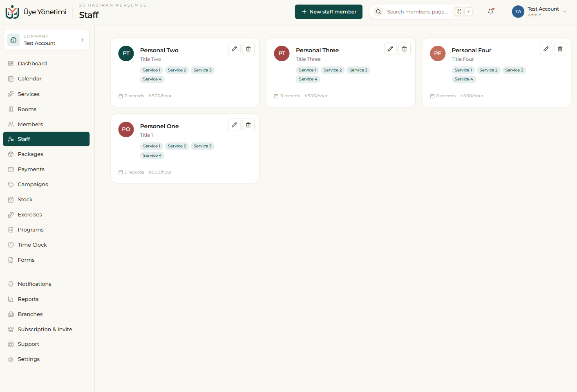
Task: Open the notifications bell in the header
Action: (491, 11)
